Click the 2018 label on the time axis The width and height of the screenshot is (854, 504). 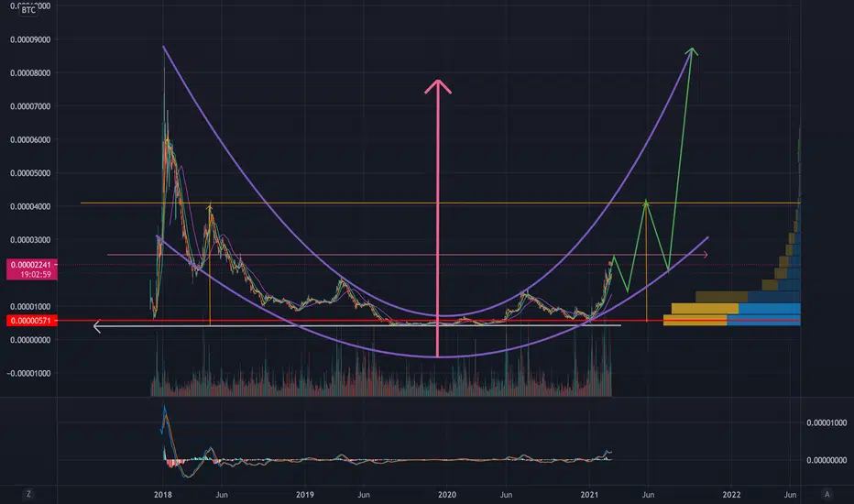(x=163, y=495)
